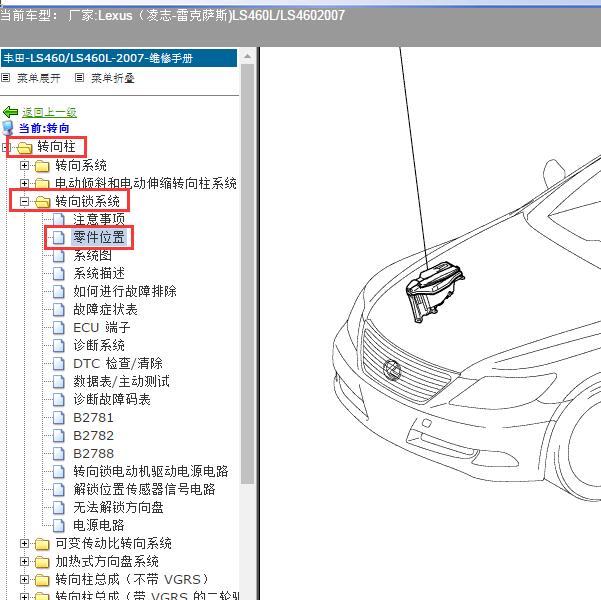Click the 转向柱总成（不带 VGRS） folder icon
Viewport: 601px width, 600px height.
coord(42,580)
